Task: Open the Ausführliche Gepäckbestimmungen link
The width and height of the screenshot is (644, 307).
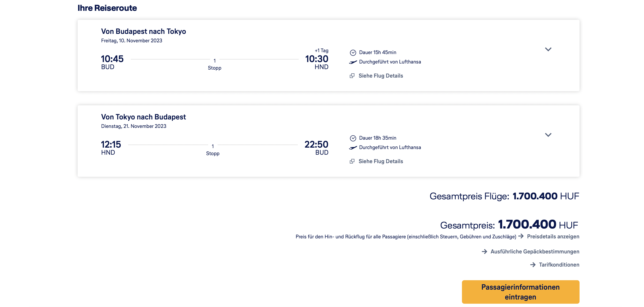Action: tap(534, 252)
